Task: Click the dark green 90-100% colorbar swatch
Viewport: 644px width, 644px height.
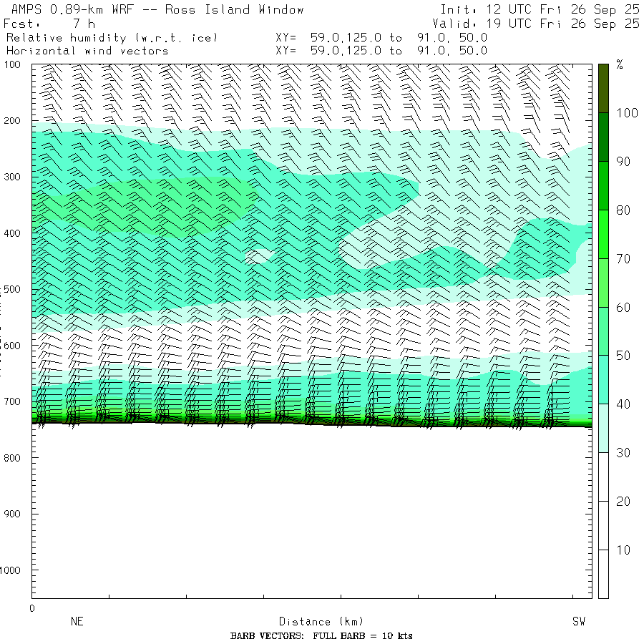Action: click(603, 137)
